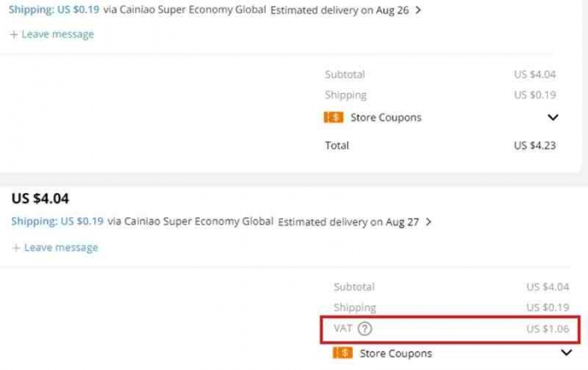Select Estimated delivery on Aug 27 text

pyautogui.click(x=349, y=222)
